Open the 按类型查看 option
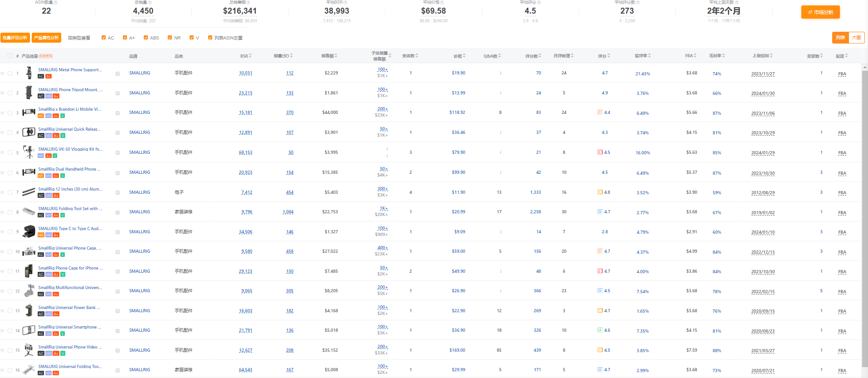The width and height of the screenshot is (868, 378). tap(79, 38)
